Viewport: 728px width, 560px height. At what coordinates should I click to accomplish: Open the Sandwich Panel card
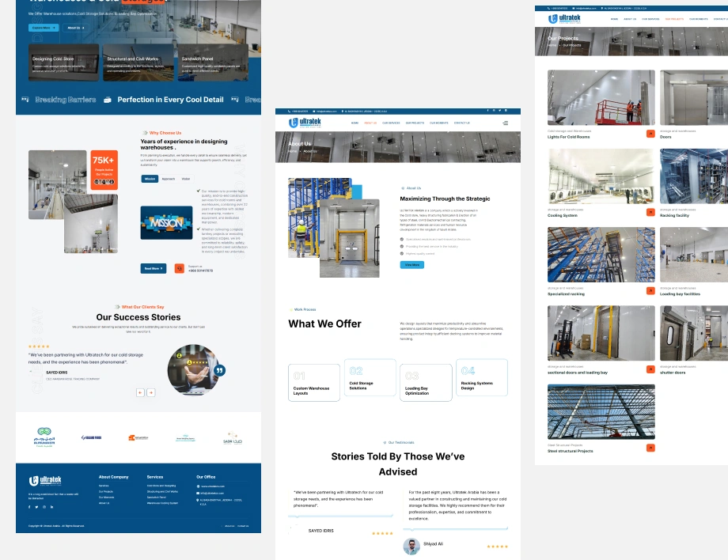point(213,62)
